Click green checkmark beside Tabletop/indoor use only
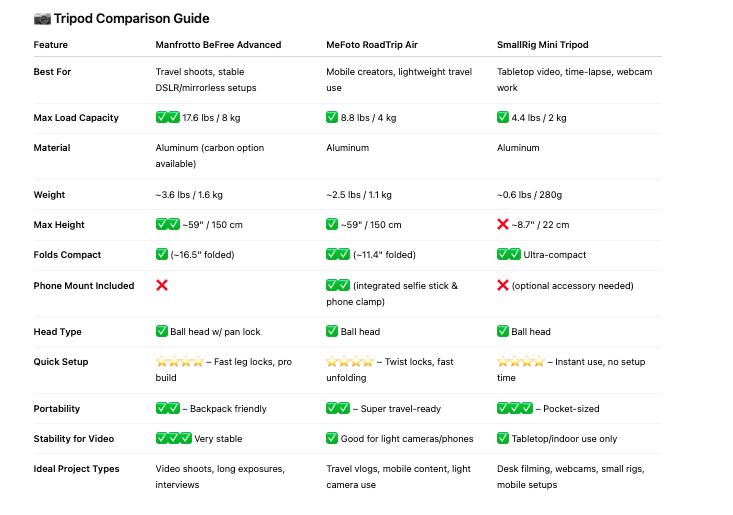 pyautogui.click(x=503, y=438)
